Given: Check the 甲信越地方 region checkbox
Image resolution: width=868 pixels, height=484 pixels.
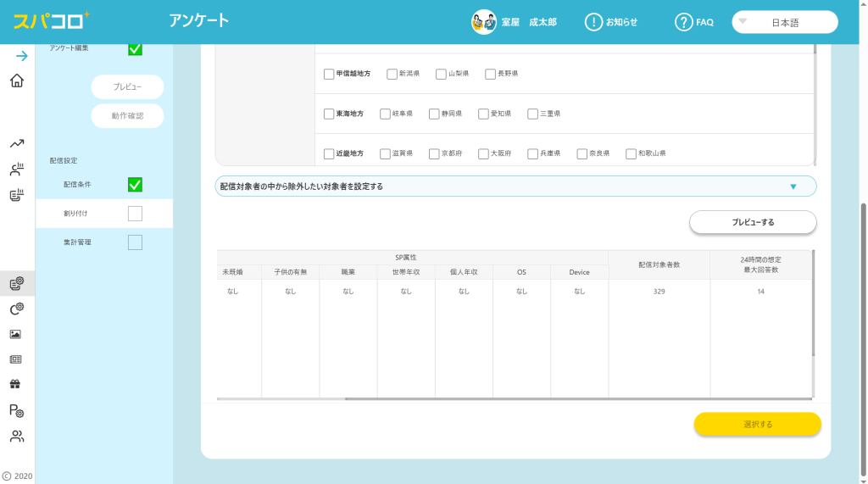Looking at the screenshot, I should 329,74.
